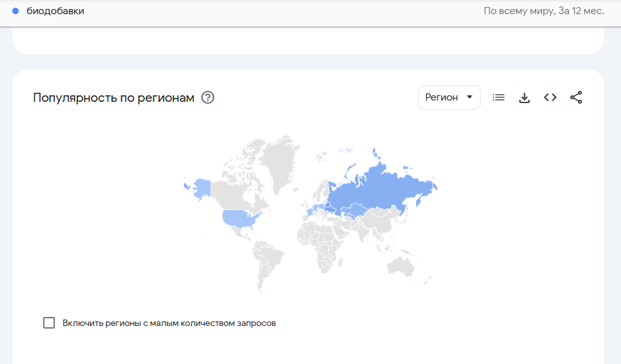This screenshot has height=364, width=621.
Task: Download regional data as CSV
Action: click(x=524, y=97)
